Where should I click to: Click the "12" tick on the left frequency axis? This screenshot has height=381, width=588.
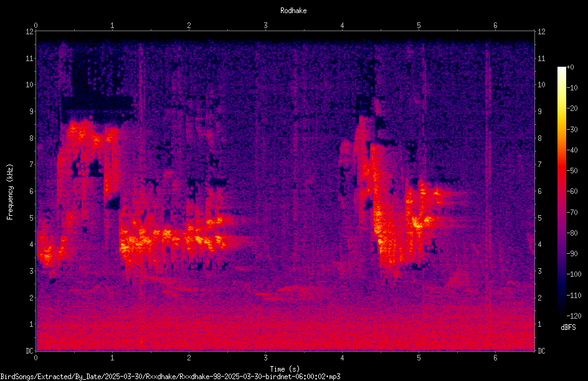(29, 32)
